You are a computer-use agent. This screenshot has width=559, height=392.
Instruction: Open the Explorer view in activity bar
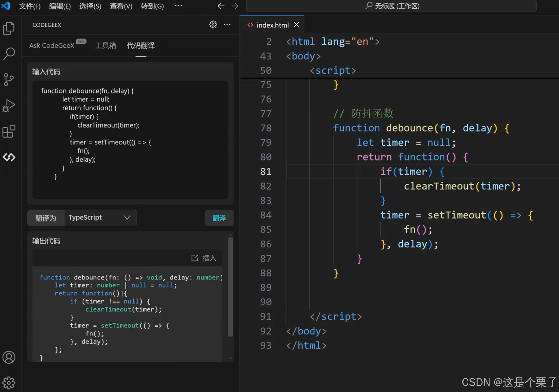point(9,28)
